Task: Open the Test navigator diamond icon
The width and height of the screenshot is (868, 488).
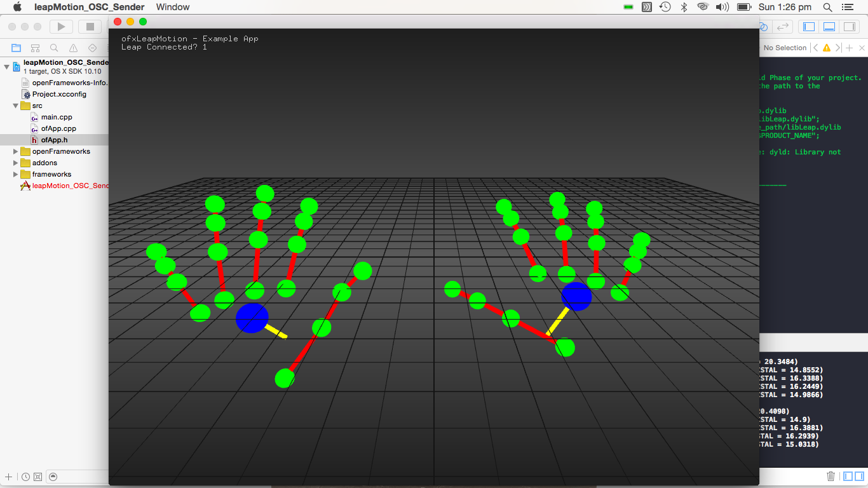Action: pos(93,48)
